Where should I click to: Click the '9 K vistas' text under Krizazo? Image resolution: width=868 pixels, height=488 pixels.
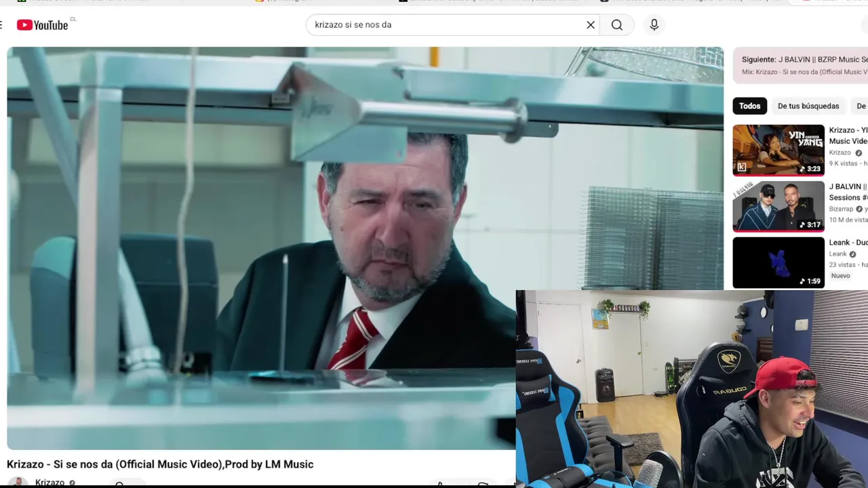click(844, 163)
